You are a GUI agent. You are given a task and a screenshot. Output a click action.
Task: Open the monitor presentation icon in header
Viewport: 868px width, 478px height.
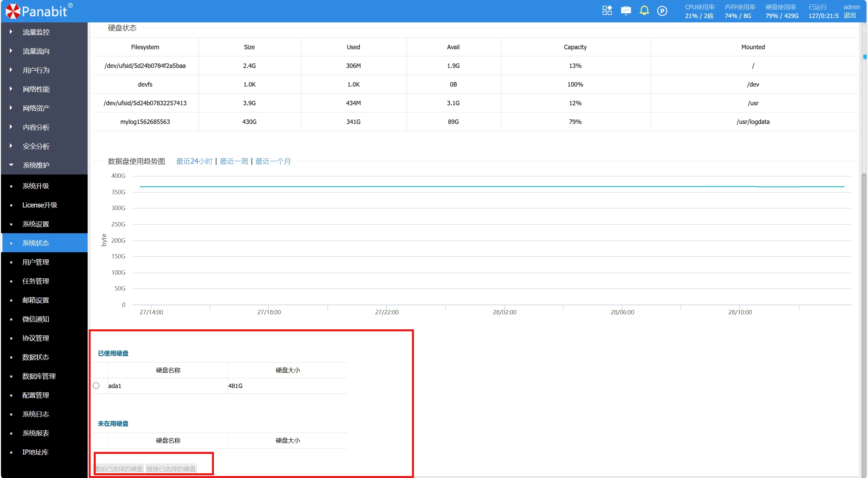[x=626, y=11]
